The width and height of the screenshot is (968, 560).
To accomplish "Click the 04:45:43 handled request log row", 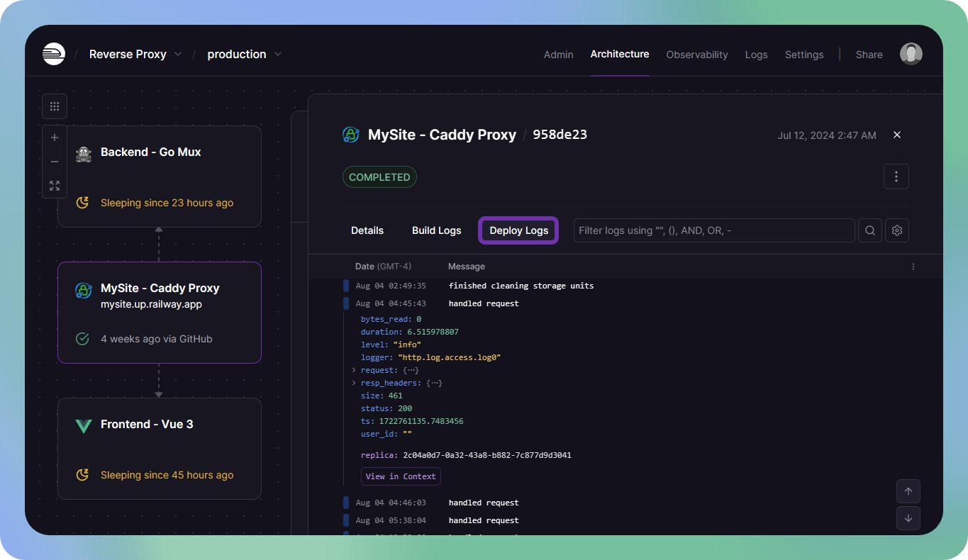I will 625,303.
